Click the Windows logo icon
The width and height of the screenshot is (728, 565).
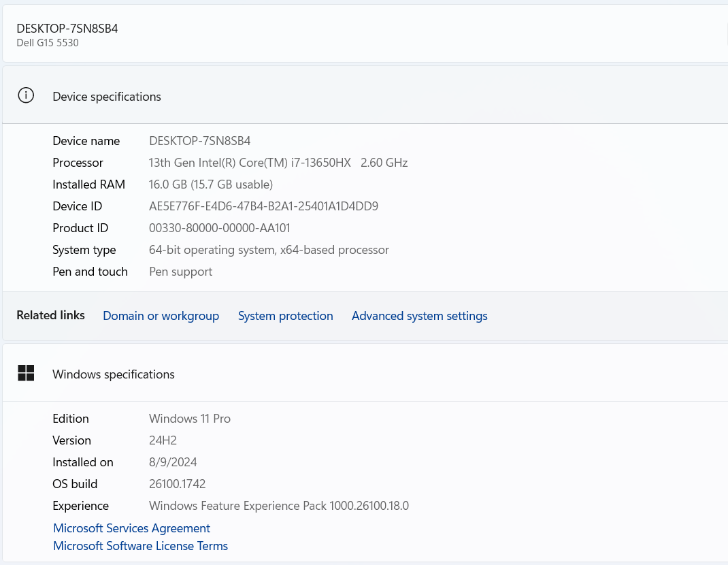click(26, 373)
